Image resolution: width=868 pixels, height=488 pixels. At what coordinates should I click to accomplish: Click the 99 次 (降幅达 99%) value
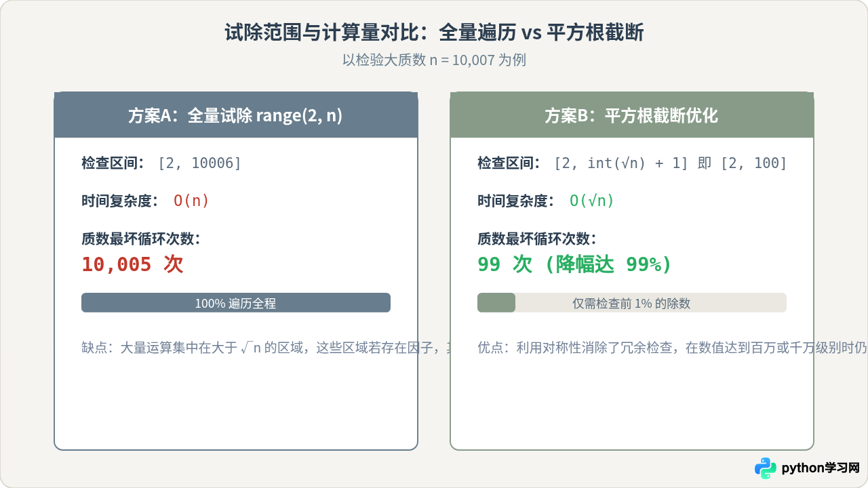574,264
